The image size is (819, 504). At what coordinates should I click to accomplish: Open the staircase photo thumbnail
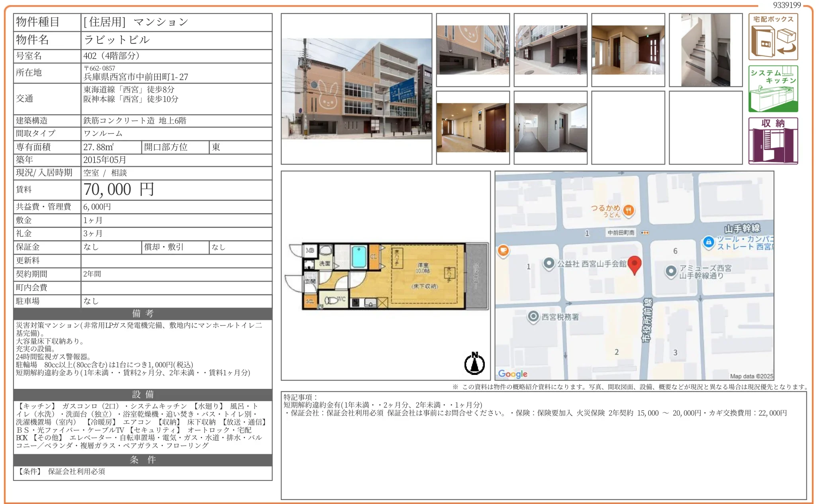coord(705,50)
